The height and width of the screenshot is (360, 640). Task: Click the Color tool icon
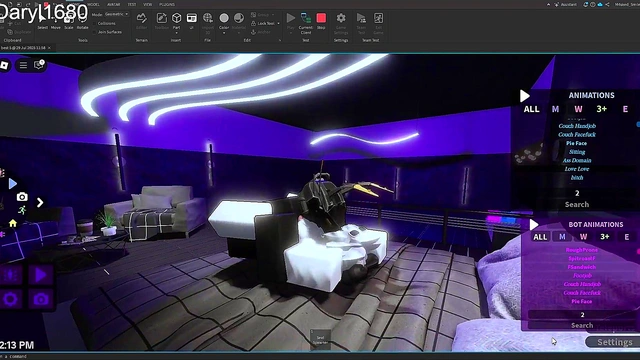click(224, 18)
